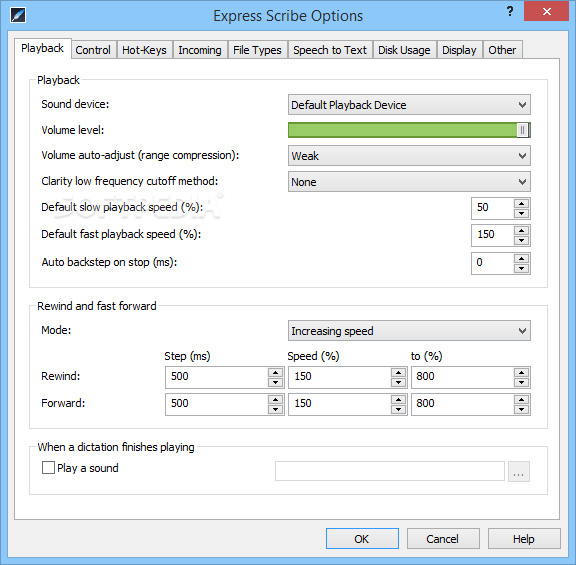
Task: Switch to the Incoming tab
Action: point(200,50)
